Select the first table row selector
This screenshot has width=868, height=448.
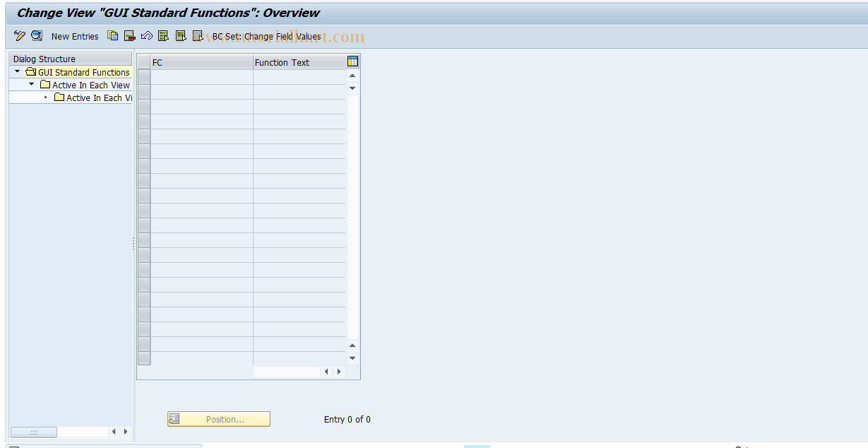(x=144, y=77)
